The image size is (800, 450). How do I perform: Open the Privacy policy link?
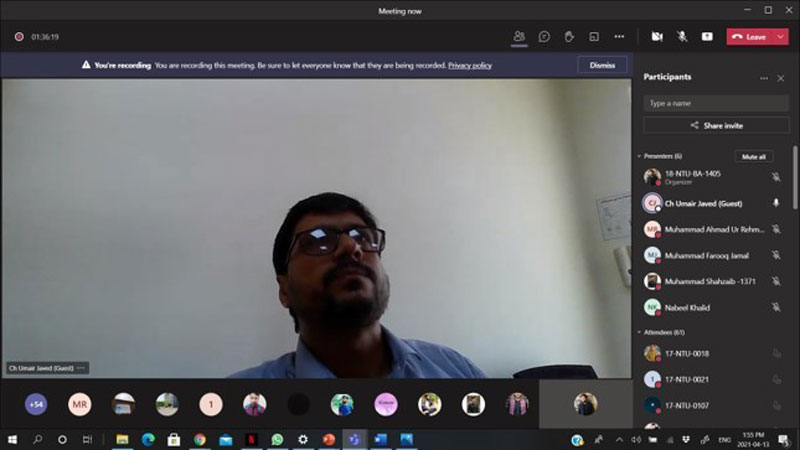[x=469, y=65]
